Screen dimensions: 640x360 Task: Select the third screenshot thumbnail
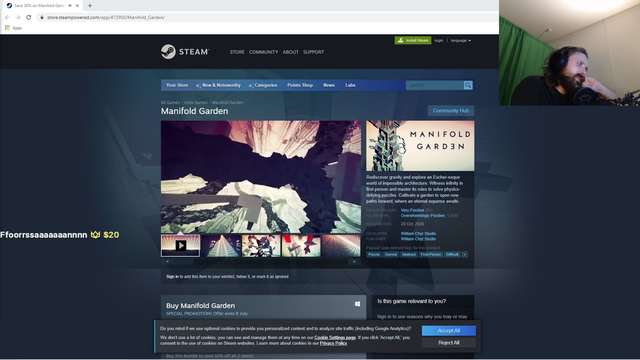[x=261, y=245]
